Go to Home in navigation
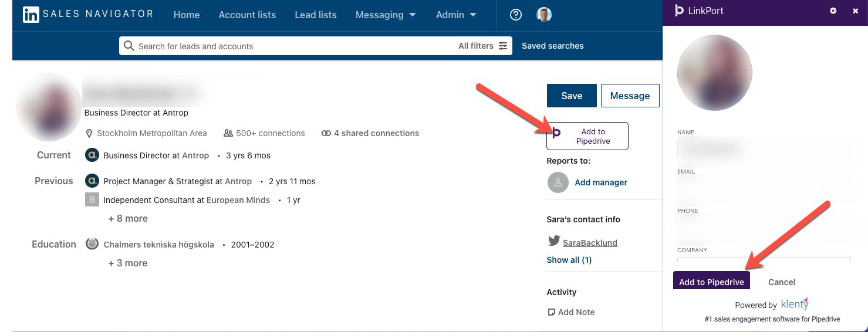The height and width of the screenshot is (332, 868). [x=187, y=15]
